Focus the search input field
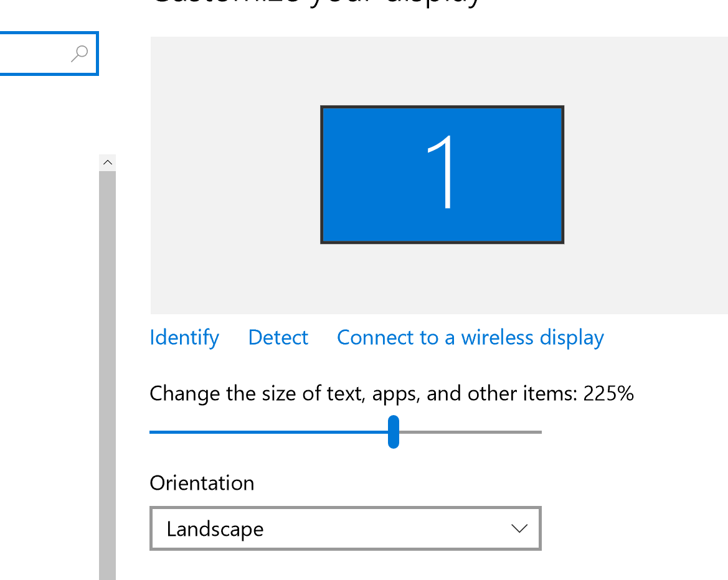 click(37, 54)
